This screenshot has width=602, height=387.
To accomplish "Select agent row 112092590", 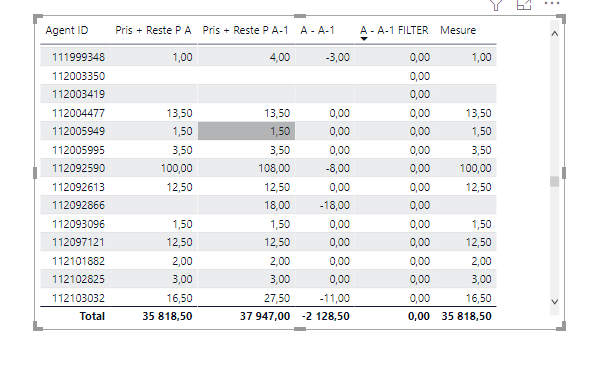I will pyautogui.click(x=268, y=168).
